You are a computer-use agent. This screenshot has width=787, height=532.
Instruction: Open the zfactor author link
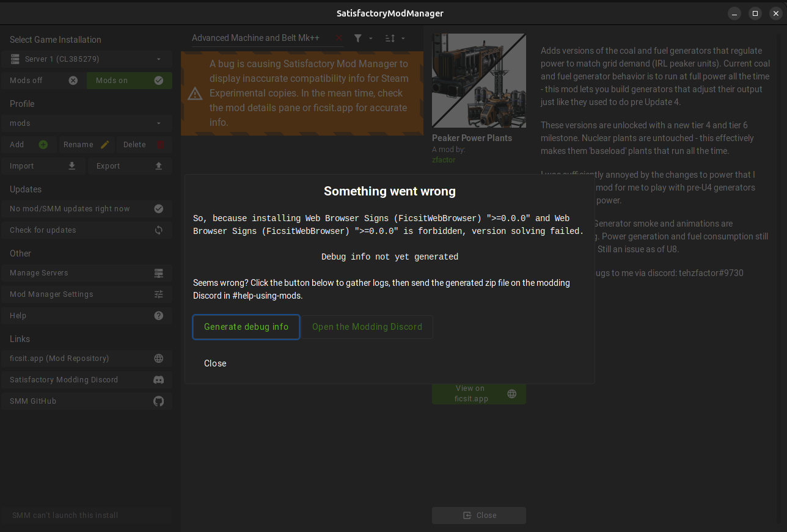[x=444, y=160]
